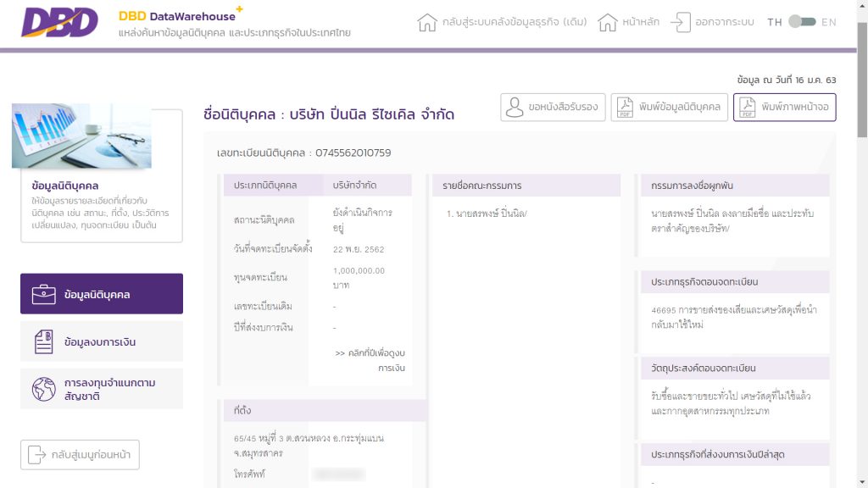Click the person icon in ขอหนังสือรับรอง
The width and height of the screenshot is (868, 488).
pyautogui.click(x=515, y=107)
